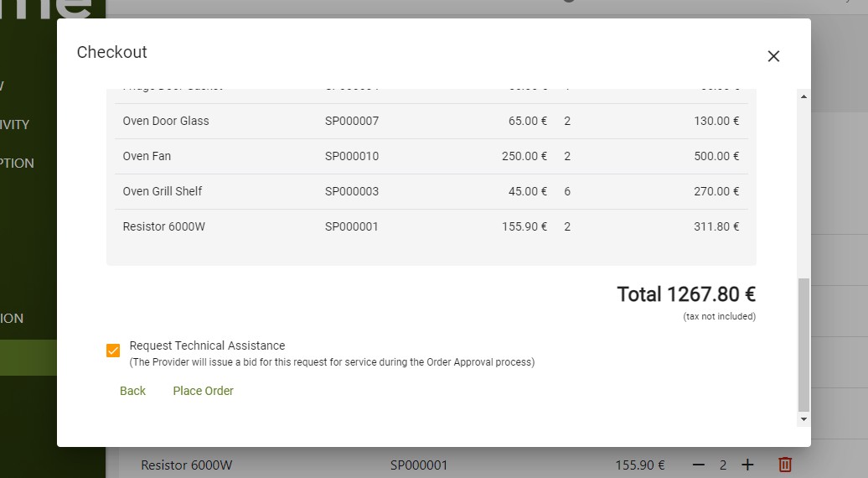Click part code SP000010
Viewport: 868px width, 478px height.
pos(352,156)
